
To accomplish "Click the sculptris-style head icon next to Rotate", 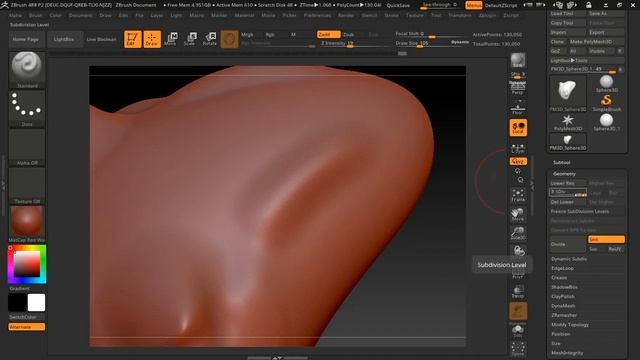I will [x=229, y=39].
